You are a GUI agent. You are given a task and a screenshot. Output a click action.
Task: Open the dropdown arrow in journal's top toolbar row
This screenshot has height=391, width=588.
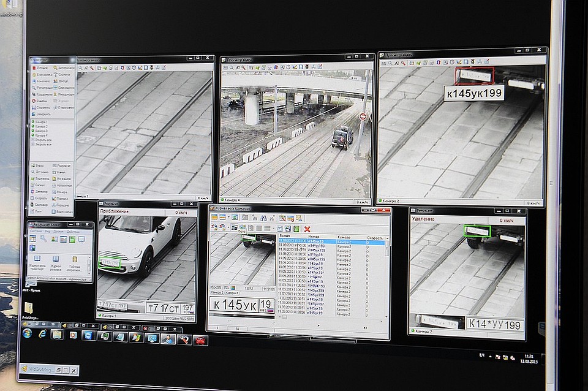228,218
